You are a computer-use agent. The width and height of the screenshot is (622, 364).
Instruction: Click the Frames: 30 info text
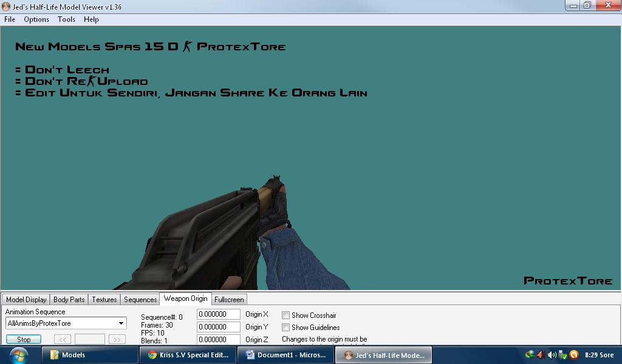pyautogui.click(x=157, y=325)
